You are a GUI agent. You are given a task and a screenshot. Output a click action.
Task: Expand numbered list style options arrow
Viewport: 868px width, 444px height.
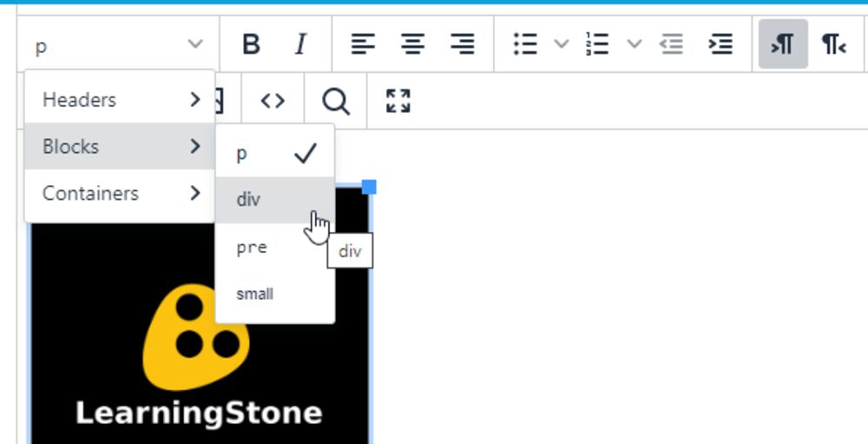[635, 44]
